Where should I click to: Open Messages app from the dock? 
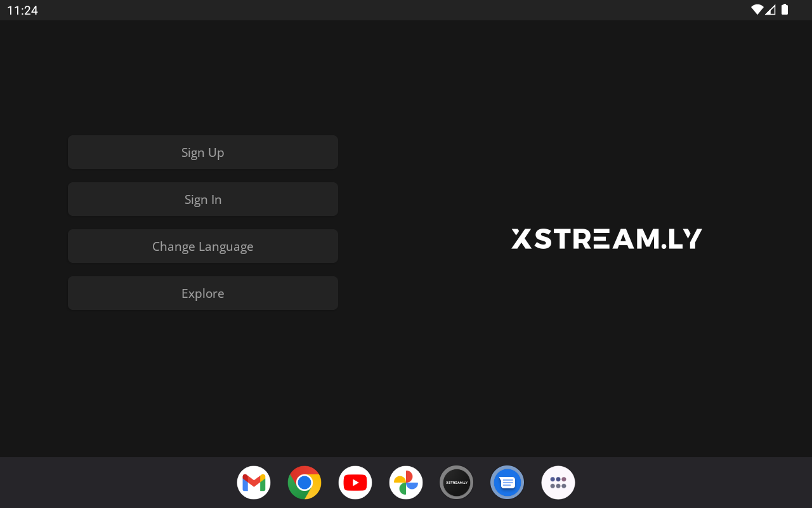(507, 483)
